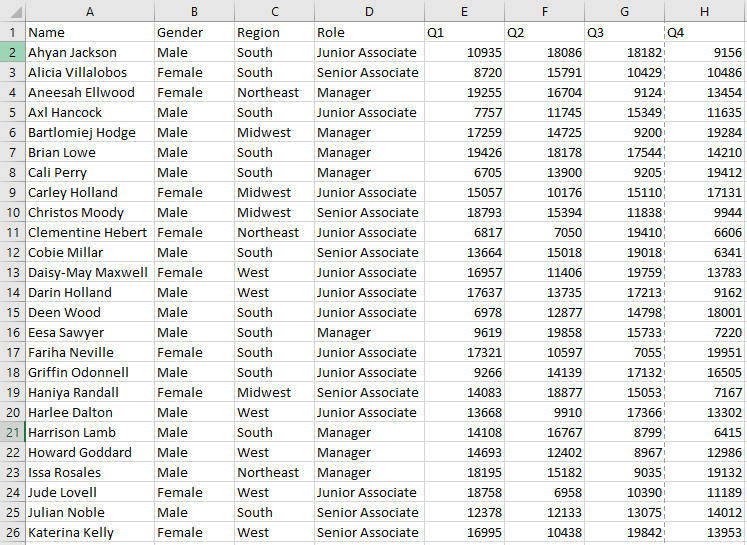Select the cell 'Katerina Kelly'
This screenshot has width=747, height=545.
tap(90, 532)
